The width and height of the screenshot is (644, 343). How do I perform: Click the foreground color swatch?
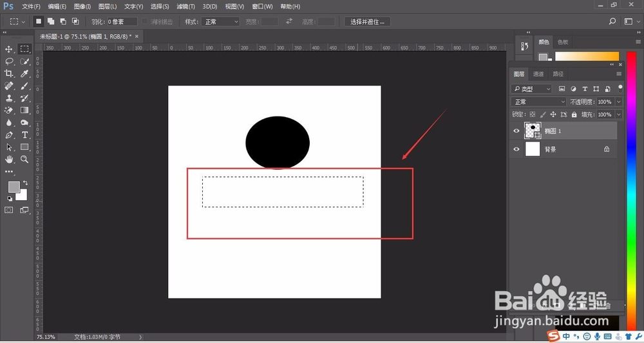click(14, 187)
